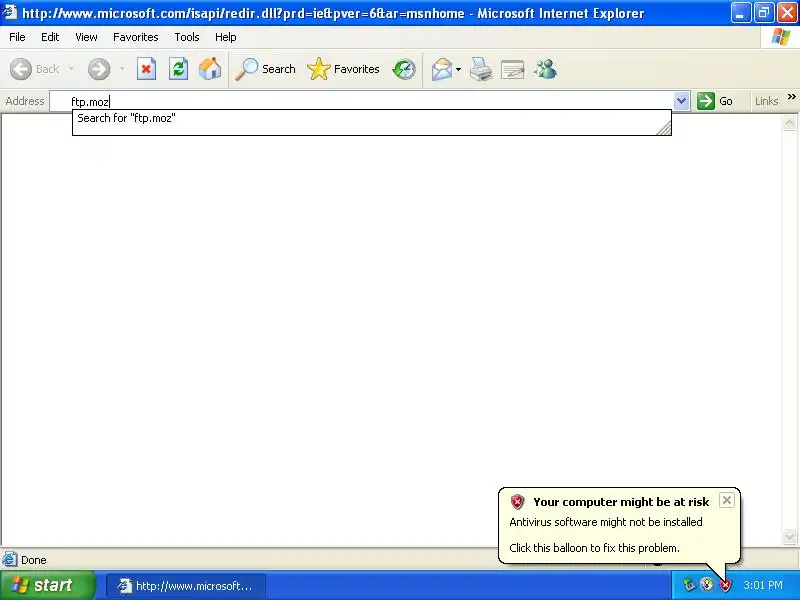Screen dimensions: 800x600
Task: Click the middle system tray globe icon
Action: (x=707, y=585)
